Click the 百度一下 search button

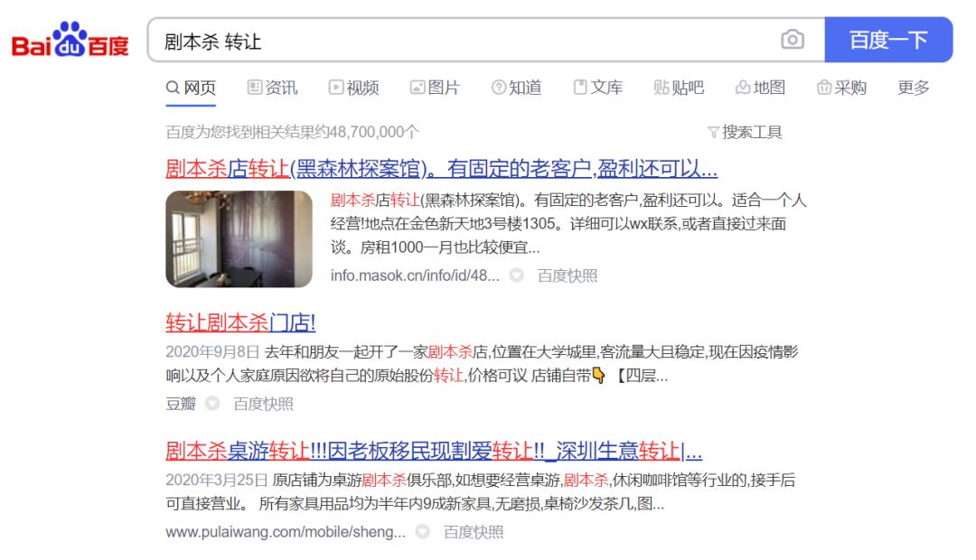[x=888, y=40]
